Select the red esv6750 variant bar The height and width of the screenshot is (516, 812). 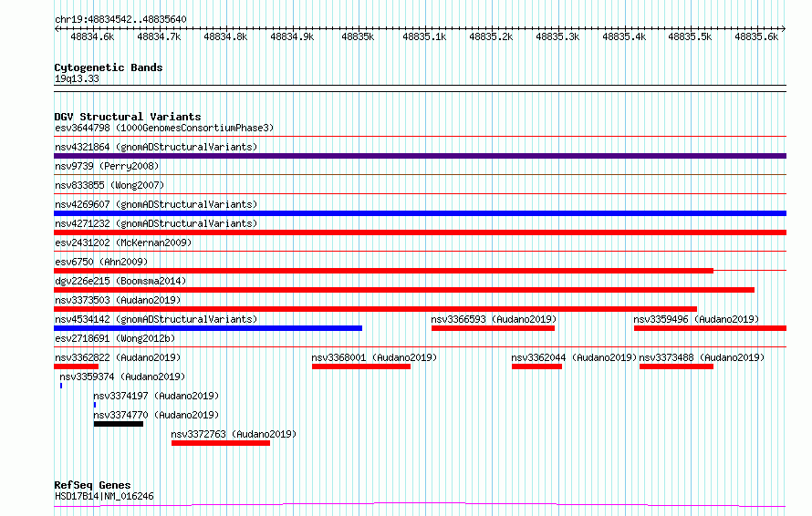[384, 271]
